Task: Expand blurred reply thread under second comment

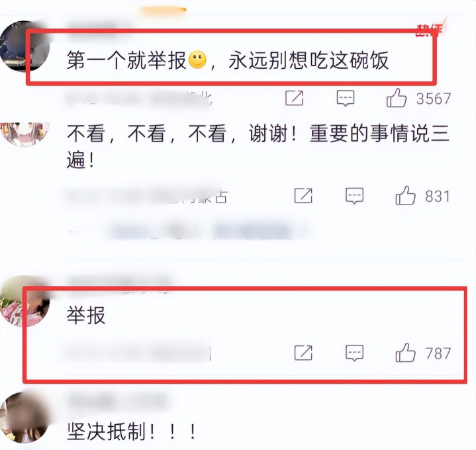Action: 207,232
